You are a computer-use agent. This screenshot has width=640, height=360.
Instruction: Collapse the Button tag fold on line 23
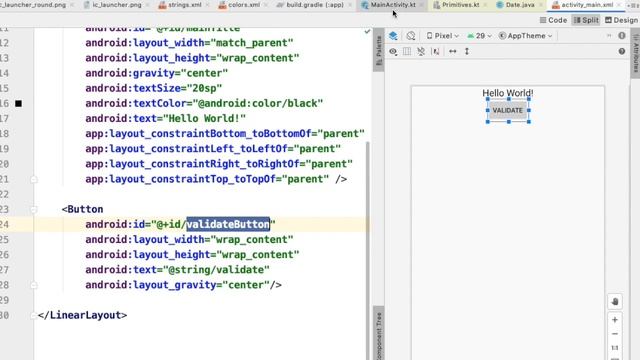(x=34, y=209)
